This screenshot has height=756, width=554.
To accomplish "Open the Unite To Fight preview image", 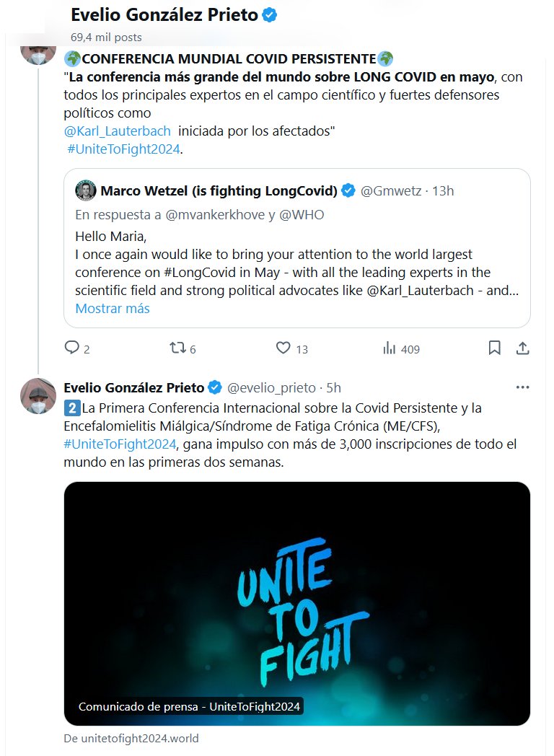I will pyautogui.click(x=297, y=603).
